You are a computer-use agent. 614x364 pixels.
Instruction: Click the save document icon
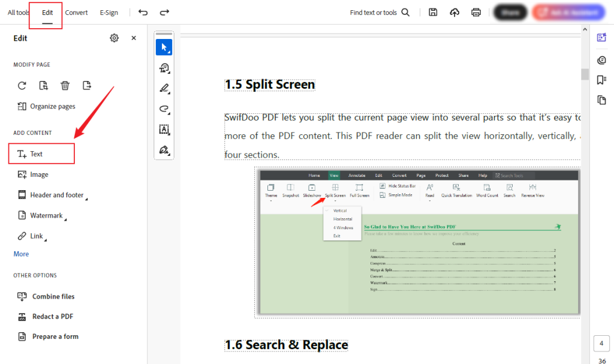[x=433, y=12]
